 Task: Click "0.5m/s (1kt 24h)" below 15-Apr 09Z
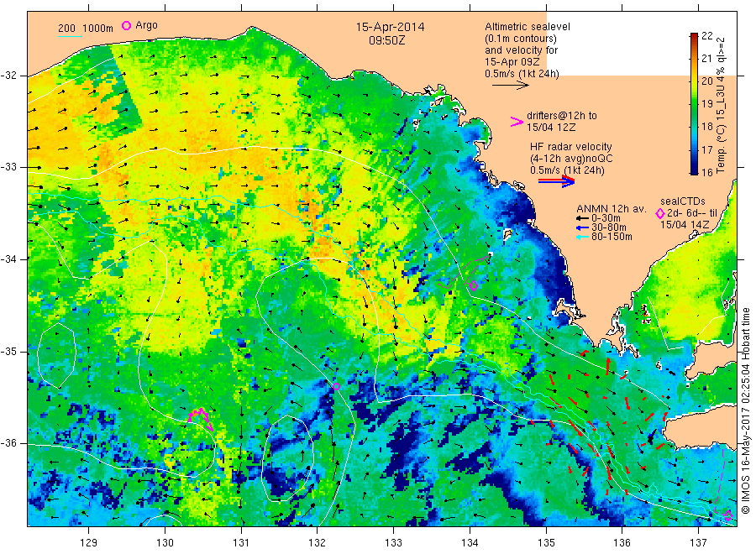522,74
